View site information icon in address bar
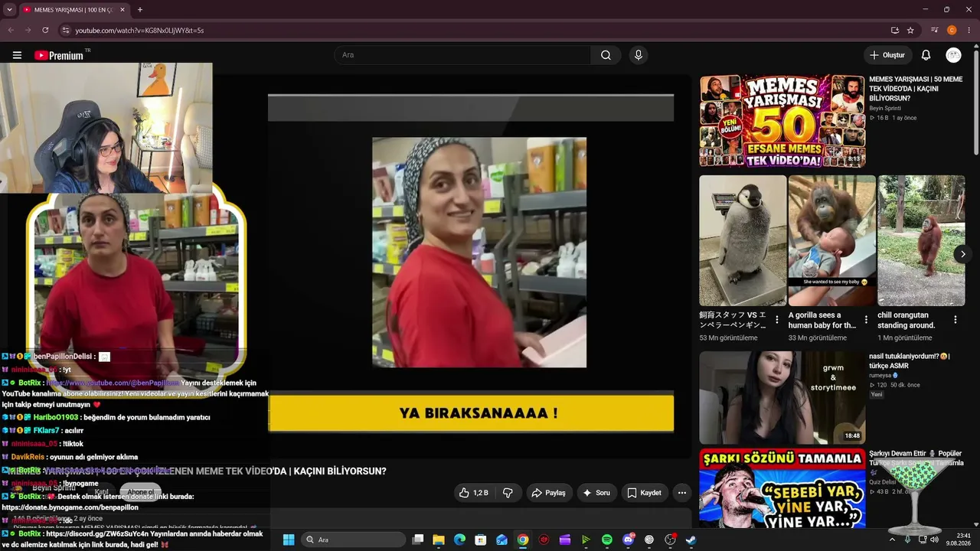This screenshot has width=980, height=551. coord(66,31)
